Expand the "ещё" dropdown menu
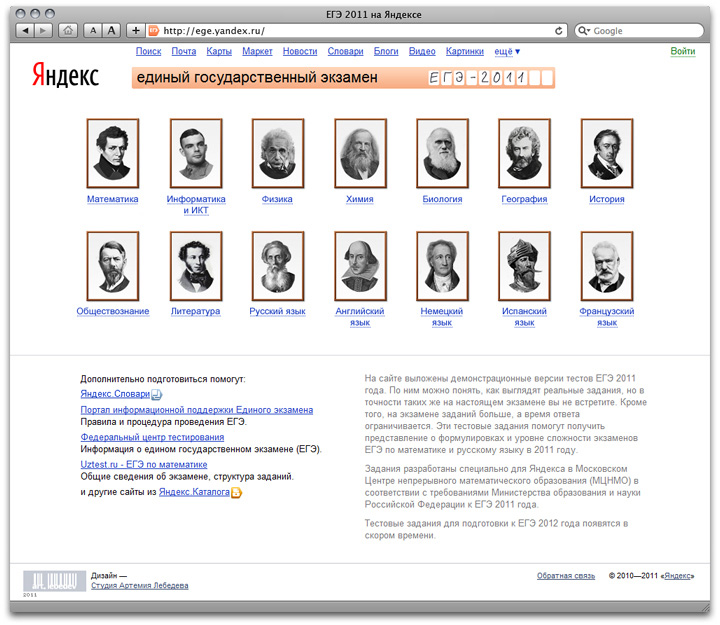This screenshot has height=625, width=720. click(x=507, y=51)
